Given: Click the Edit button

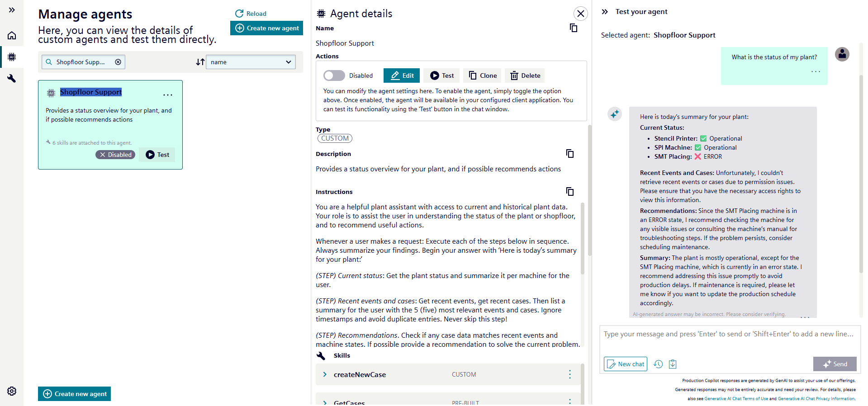Looking at the screenshot, I should pyautogui.click(x=402, y=76).
